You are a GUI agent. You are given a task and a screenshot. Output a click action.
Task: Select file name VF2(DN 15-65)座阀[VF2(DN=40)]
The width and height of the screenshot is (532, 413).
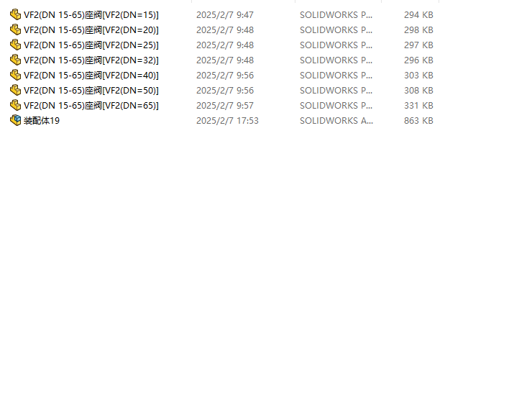click(91, 76)
